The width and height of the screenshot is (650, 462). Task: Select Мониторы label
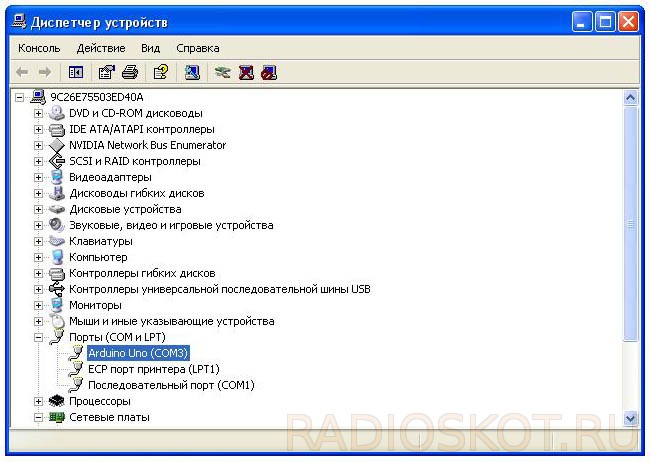[95, 305]
